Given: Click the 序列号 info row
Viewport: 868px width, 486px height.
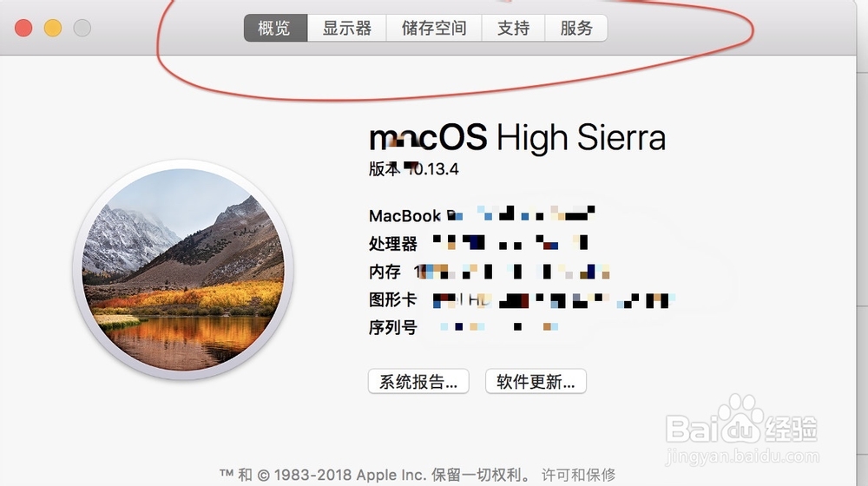Looking at the screenshot, I should pos(464,327).
